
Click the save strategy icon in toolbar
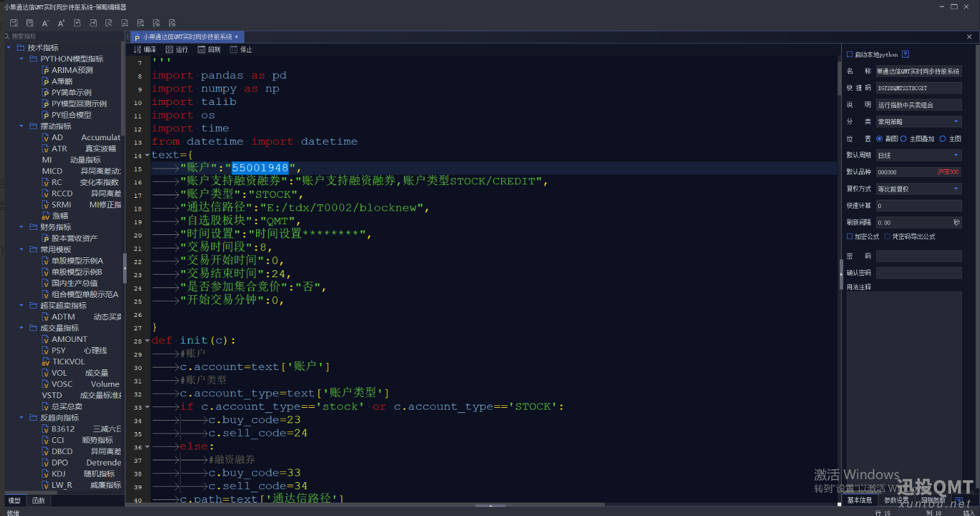pyautogui.click(x=13, y=23)
